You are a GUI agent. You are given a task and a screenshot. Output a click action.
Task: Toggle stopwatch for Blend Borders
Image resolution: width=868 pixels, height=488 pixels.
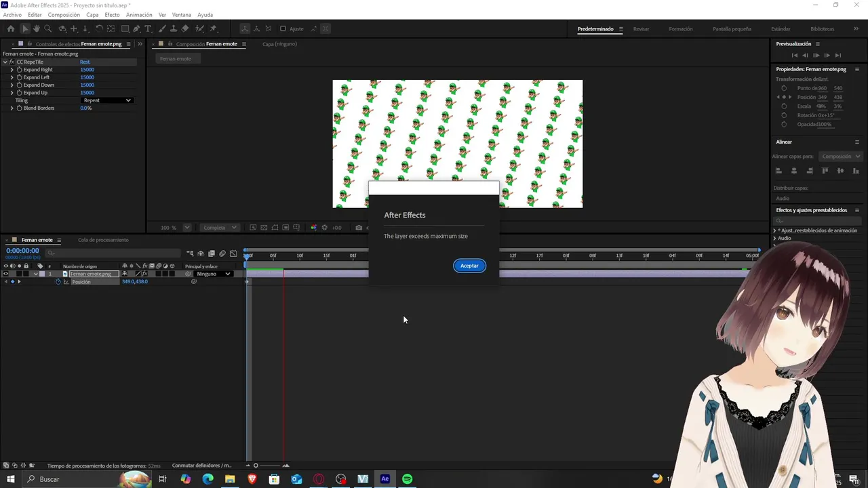(19, 108)
